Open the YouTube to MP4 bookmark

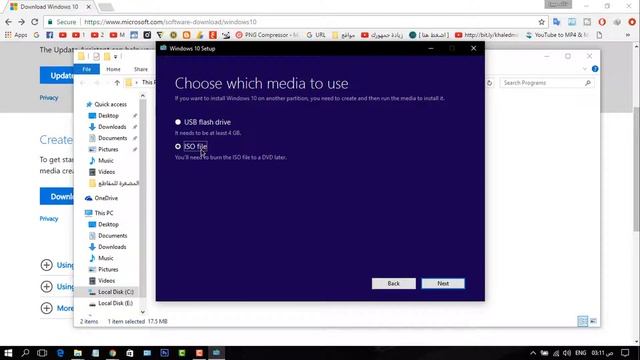[x=557, y=35]
